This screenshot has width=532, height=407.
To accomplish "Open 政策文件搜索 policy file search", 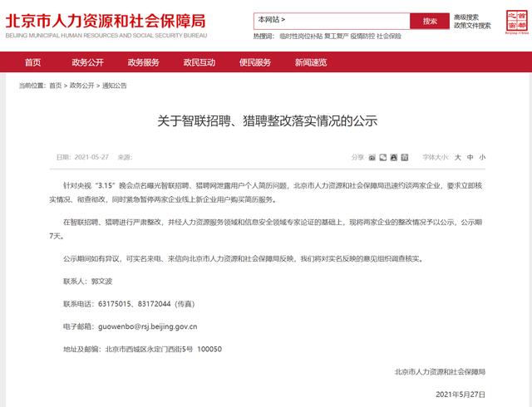I will pyautogui.click(x=472, y=26).
